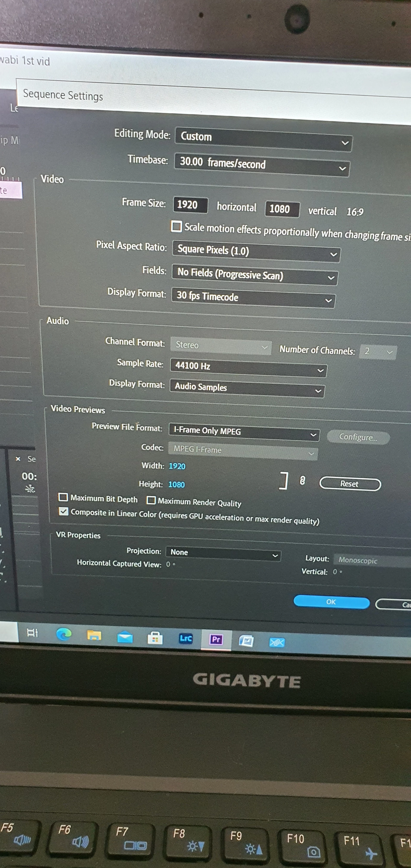Click the Cancel button beside OK
Screen dimensions: 411x868
[393, 604]
